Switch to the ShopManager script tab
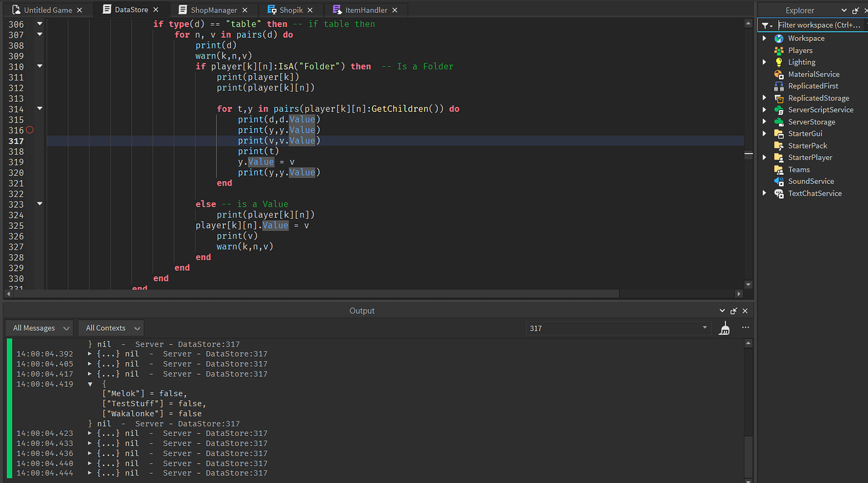Image resolution: width=868 pixels, height=483 pixels. [x=214, y=9]
